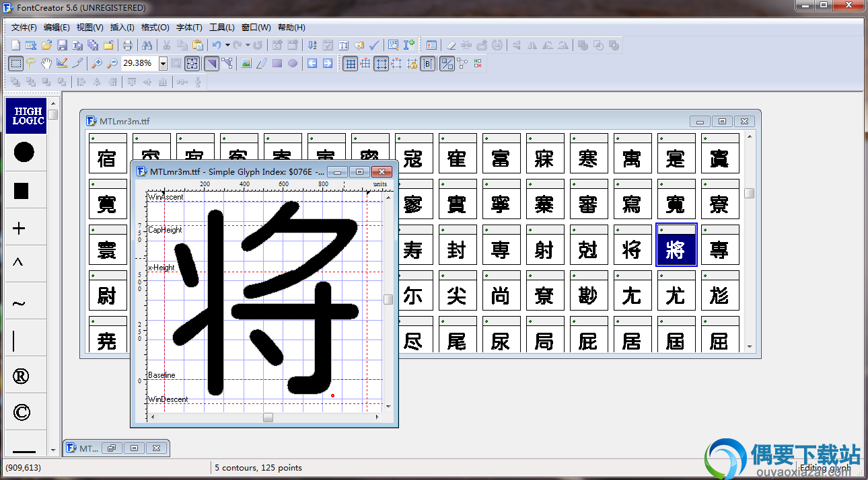Toggle fill outlines button
The width and height of the screenshot is (868, 480).
coord(447,63)
